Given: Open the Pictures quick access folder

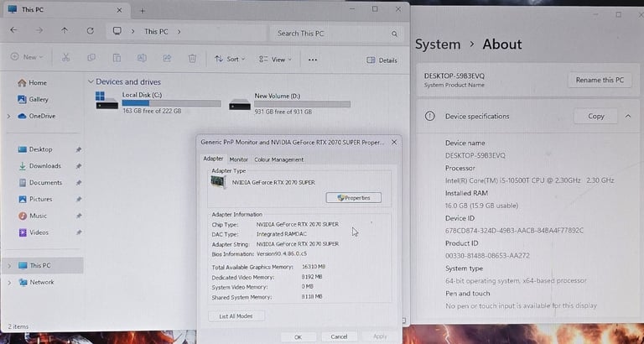Looking at the screenshot, I should pos(35,199).
